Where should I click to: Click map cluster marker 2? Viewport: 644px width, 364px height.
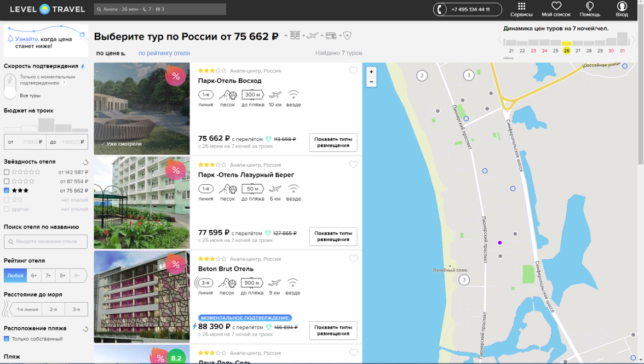point(422,76)
